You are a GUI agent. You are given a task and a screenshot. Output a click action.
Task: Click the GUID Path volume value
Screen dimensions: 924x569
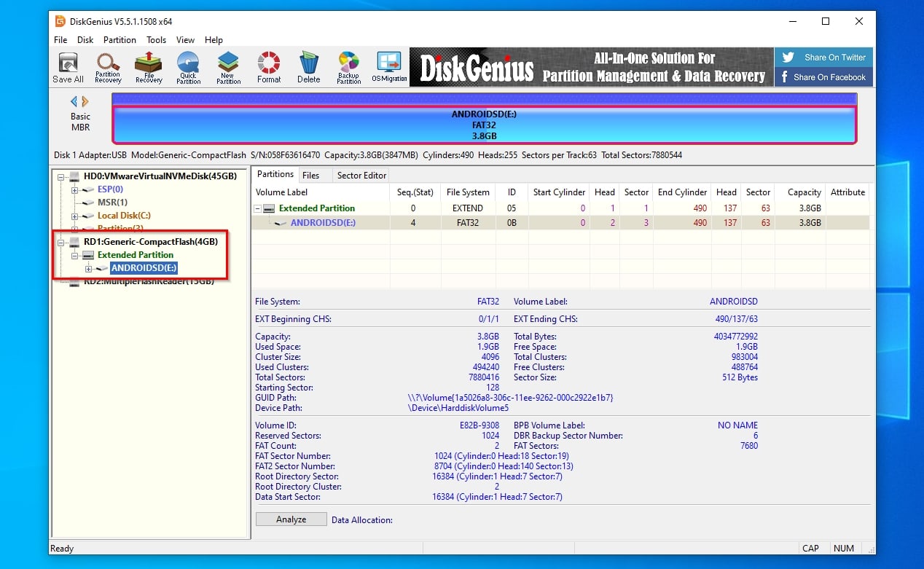click(510, 398)
